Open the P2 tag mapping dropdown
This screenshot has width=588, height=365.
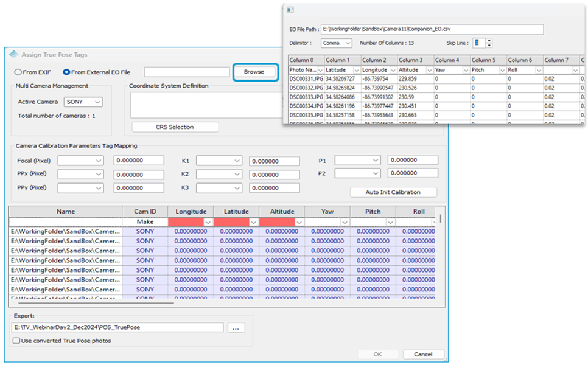pyautogui.click(x=357, y=173)
